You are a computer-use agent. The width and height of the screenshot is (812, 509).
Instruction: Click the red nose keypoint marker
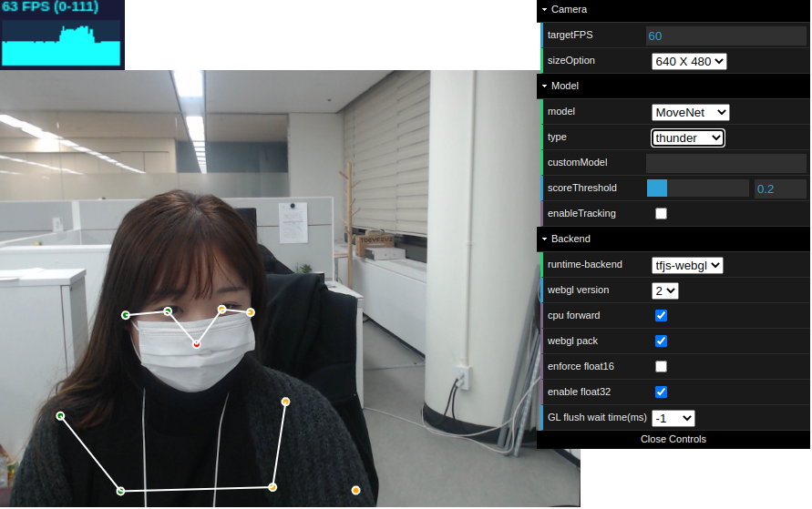197,344
